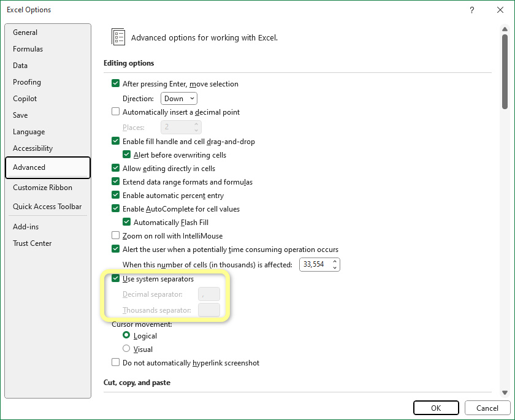The height and width of the screenshot is (420, 515).
Task: Toggle Allow editing directly in cells
Action: point(115,168)
